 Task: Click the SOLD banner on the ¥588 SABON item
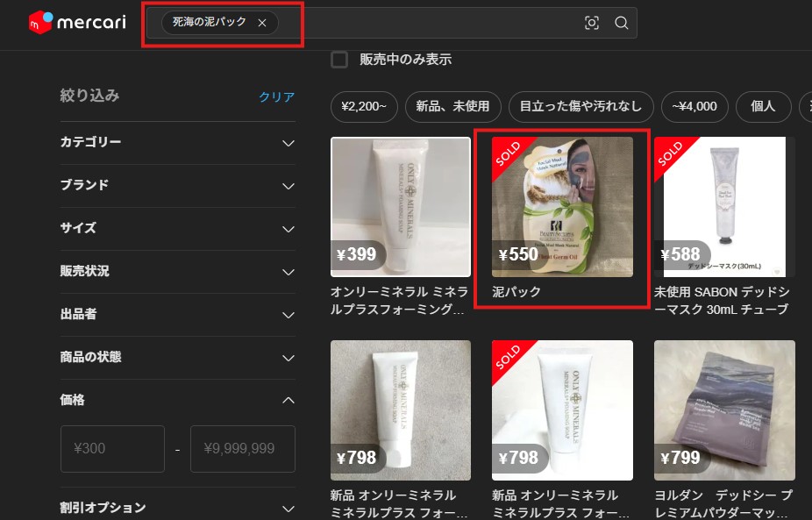click(670, 155)
